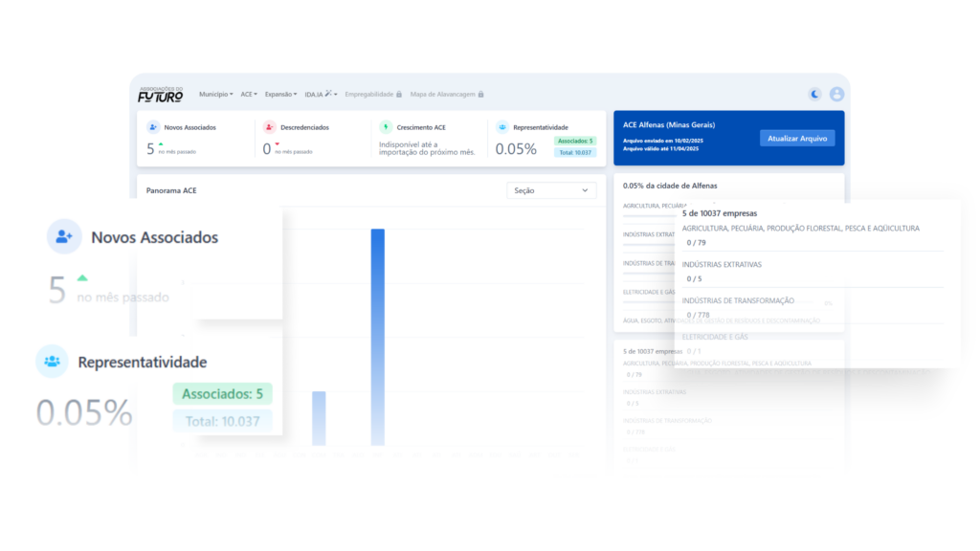
Task: Toggle dark mode moon icon
Action: click(x=815, y=94)
